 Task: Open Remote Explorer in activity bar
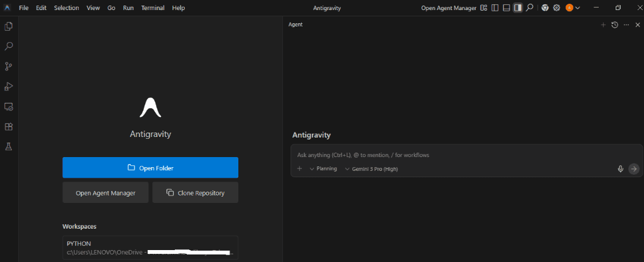(x=9, y=106)
